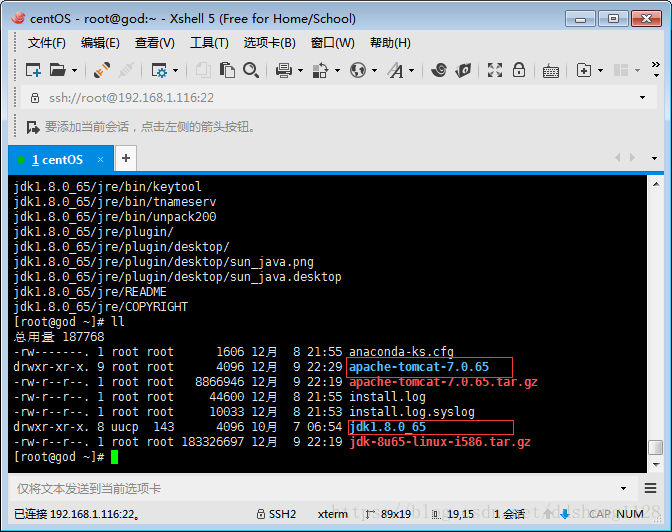Screen dimensions: 672x532
Task: Open the 帮助(H) menu
Action: 390,43
